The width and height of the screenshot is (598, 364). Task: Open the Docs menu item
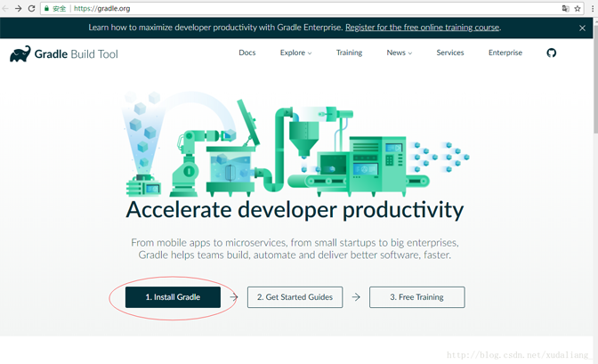(247, 53)
